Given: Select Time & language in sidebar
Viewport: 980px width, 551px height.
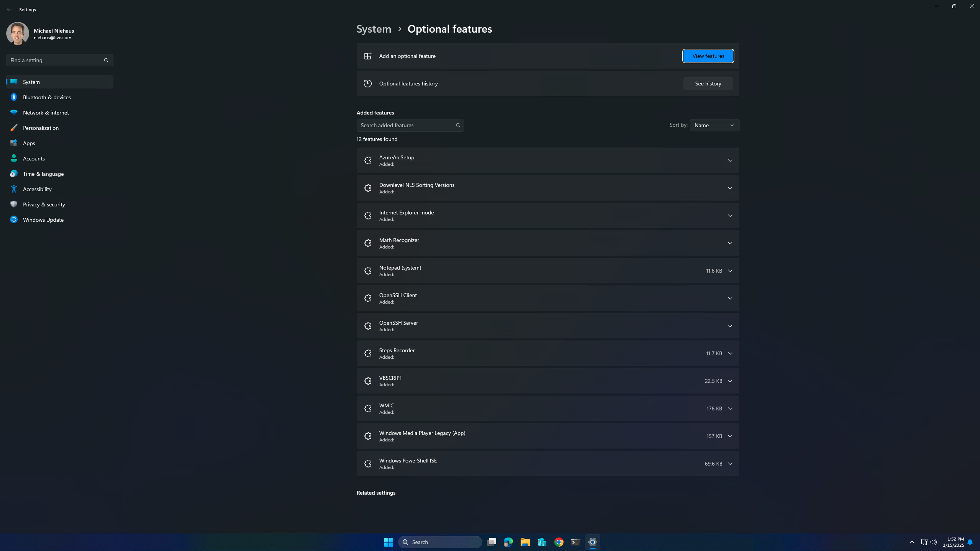Looking at the screenshot, I should point(43,174).
